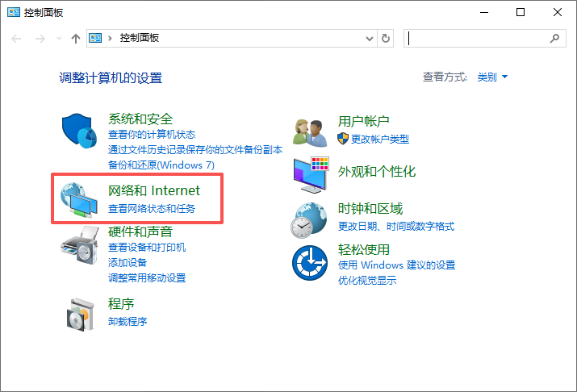Open 硬件和声音 category heading
577x392 pixels.
pos(140,231)
